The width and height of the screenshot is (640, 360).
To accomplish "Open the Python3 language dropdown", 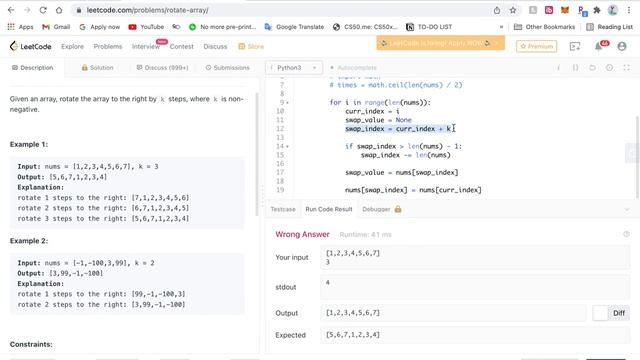I will click(x=294, y=68).
